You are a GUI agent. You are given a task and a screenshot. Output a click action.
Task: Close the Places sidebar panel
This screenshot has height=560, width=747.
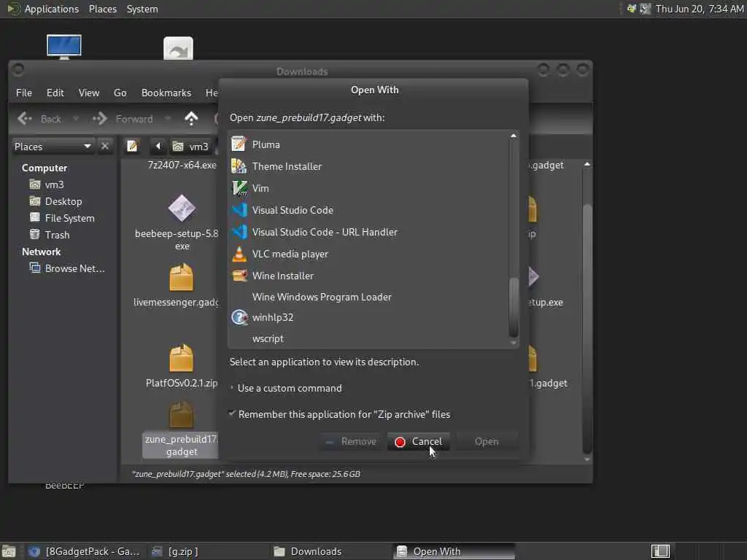(105, 146)
